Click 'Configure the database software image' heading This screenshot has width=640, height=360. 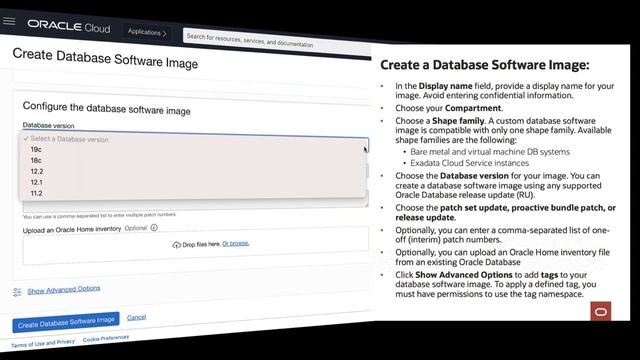(107, 109)
